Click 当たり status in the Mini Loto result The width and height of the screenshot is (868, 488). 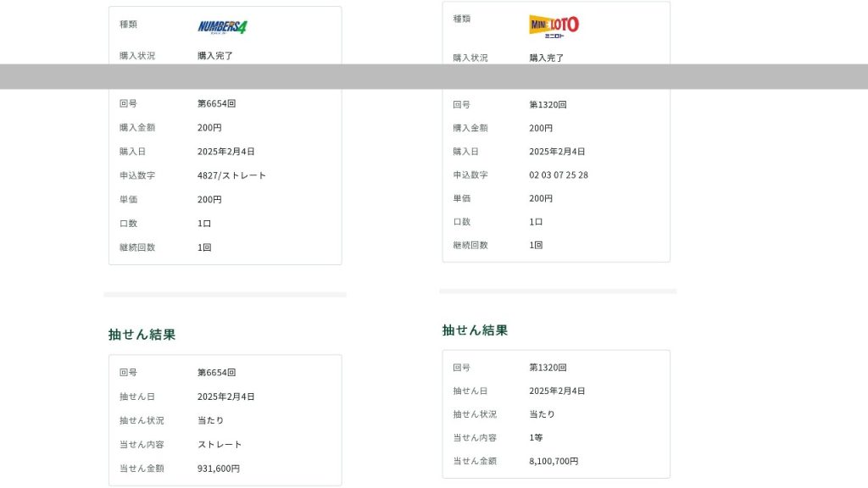tap(542, 414)
